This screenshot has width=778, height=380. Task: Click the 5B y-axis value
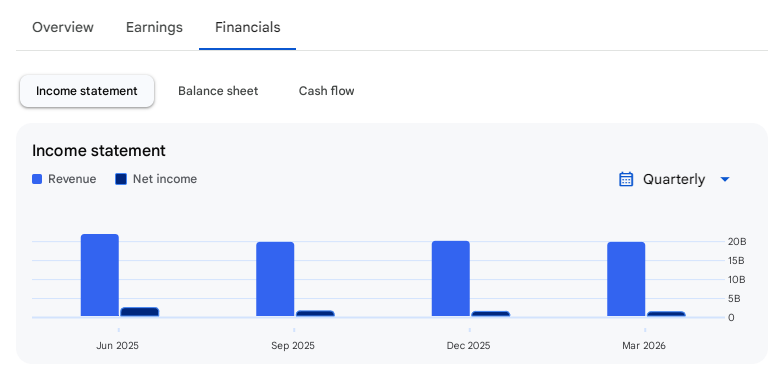[x=734, y=299]
